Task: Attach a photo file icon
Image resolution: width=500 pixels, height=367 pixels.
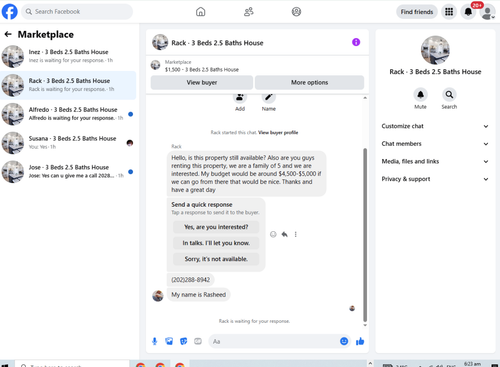Action: 169,341
